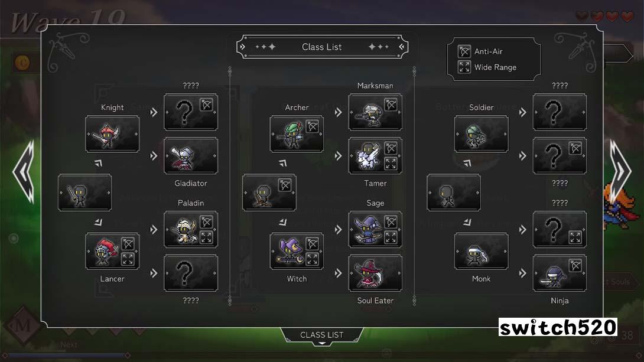Select the Witch class portrait
Screen dimensions: 644x362
297,251
